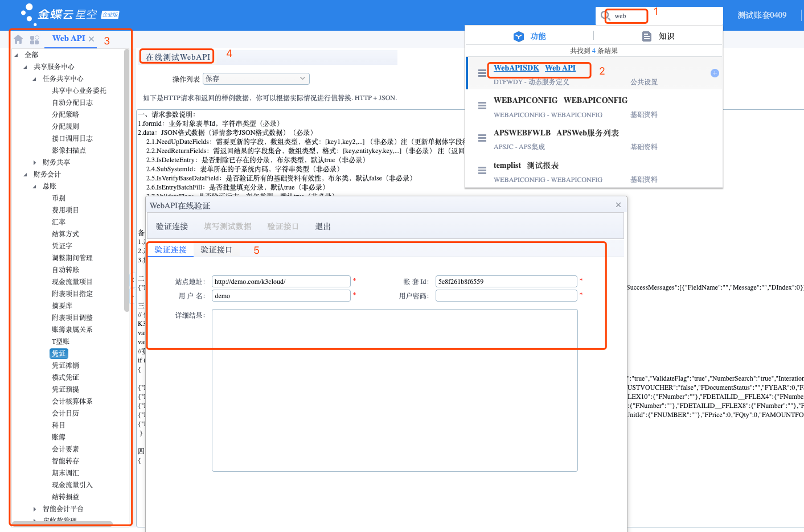Click the list icon beside APSWEBFWLB result

click(x=482, y=138)
